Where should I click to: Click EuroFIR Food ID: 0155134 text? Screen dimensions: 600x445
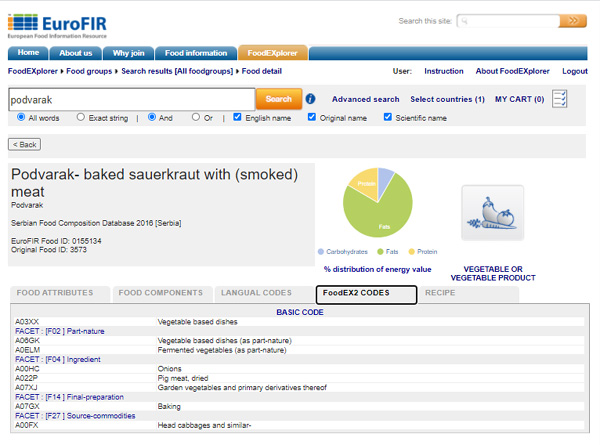pyautogui.click(x=56, y=241)
